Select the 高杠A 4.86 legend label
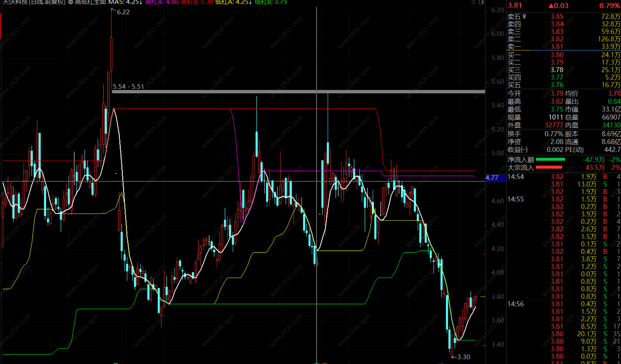This screenshot has width=621, height=364. point(162,2)
